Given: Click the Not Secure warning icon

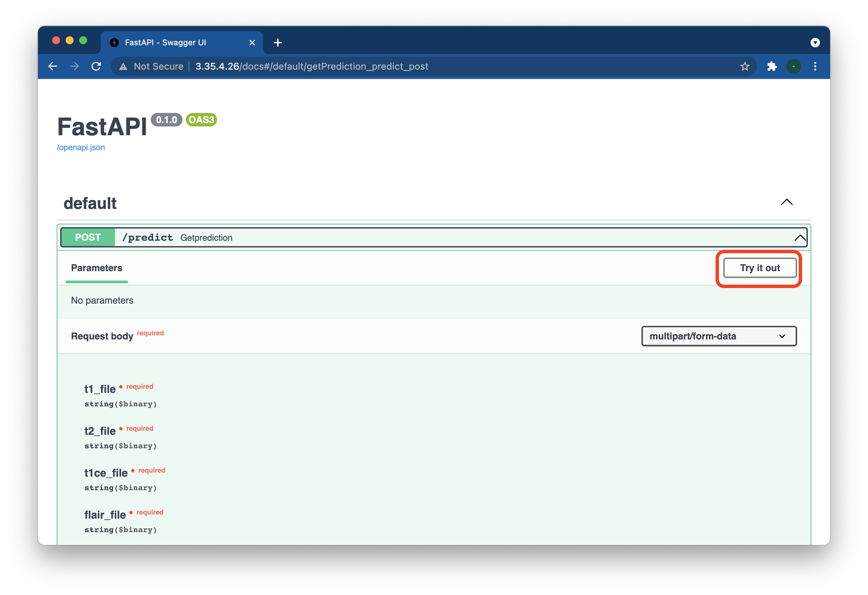Looking at the screenshot, I should coord(123,67).
